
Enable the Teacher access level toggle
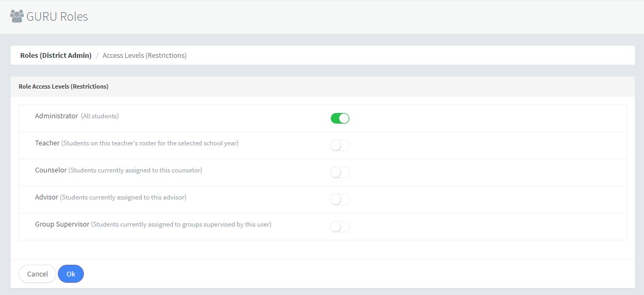tap(340, 145)
